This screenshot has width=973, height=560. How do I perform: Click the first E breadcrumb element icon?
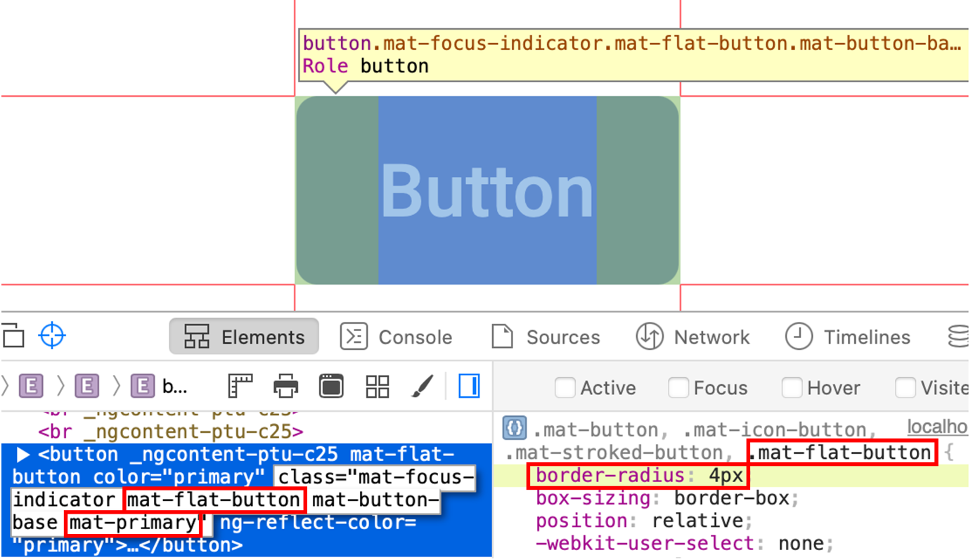[30, 386]
